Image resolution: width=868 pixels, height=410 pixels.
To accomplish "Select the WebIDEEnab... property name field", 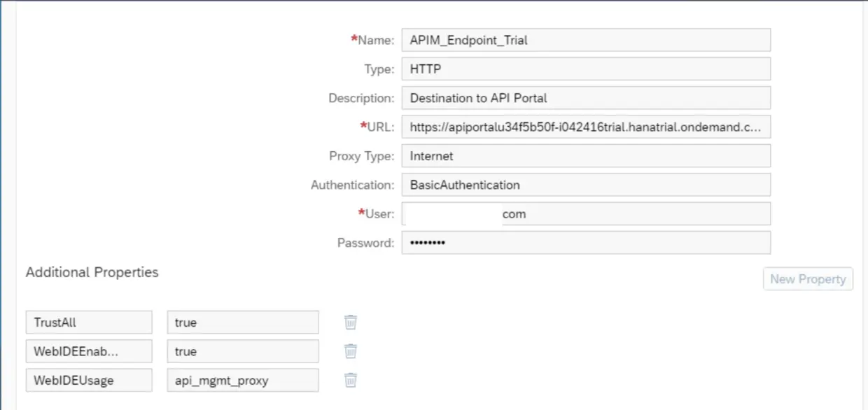I will pos(89,351).
